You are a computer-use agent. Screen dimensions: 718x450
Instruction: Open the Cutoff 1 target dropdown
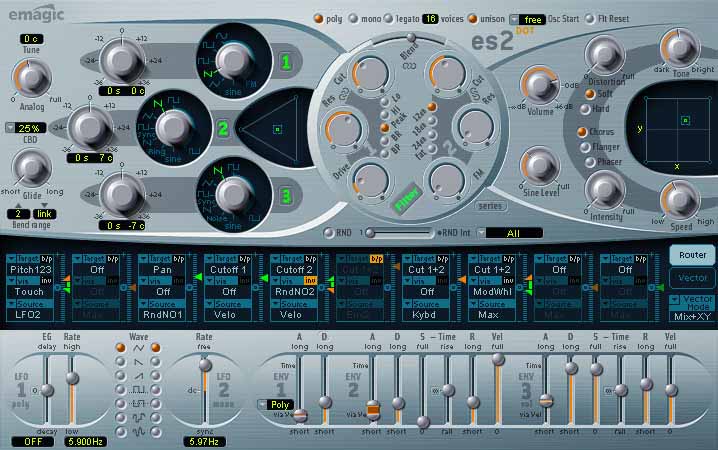pos(228,270)
